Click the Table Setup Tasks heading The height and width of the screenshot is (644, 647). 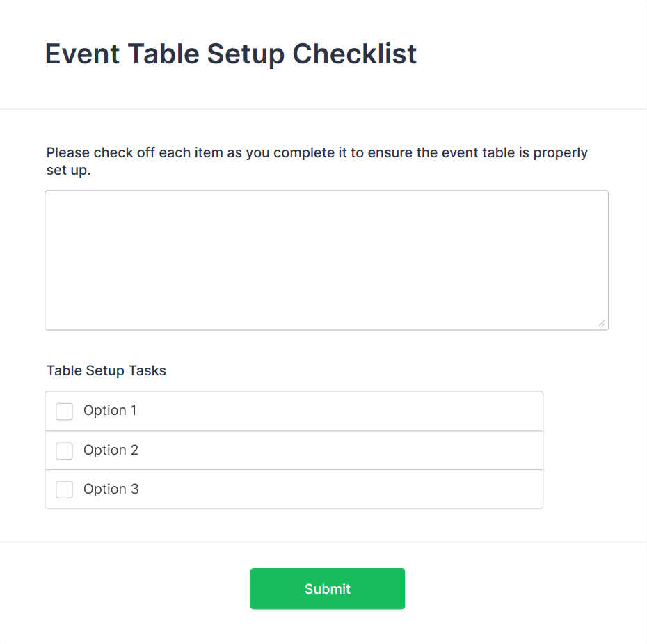(106, 370)
